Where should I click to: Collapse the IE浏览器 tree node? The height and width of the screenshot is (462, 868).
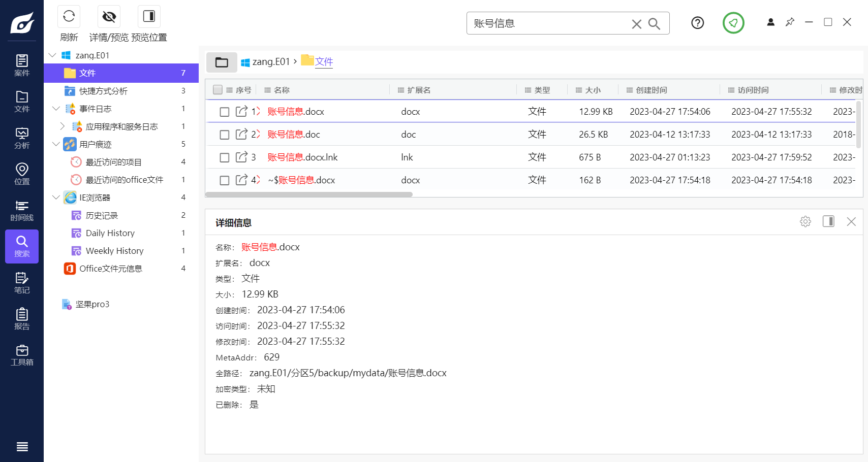click(x=56, y=197)
